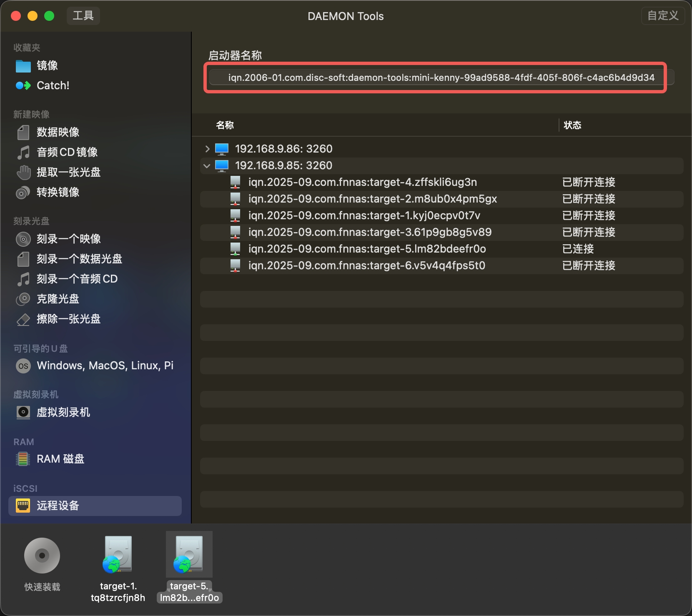692x616 pixels.
Task: Select 音频CD镜像 text in sidebar
Action: (67, 153)
